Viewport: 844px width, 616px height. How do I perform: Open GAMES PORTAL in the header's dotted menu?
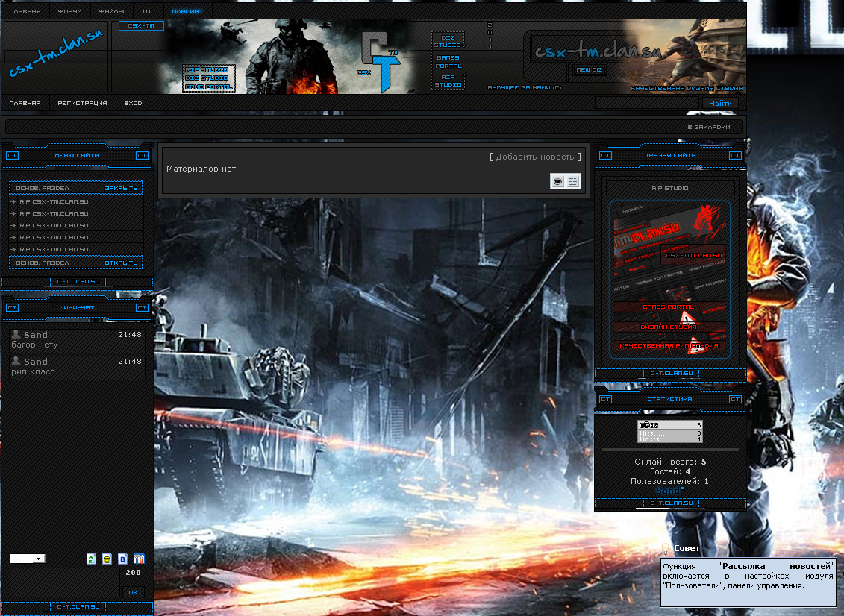pos(448,62)
